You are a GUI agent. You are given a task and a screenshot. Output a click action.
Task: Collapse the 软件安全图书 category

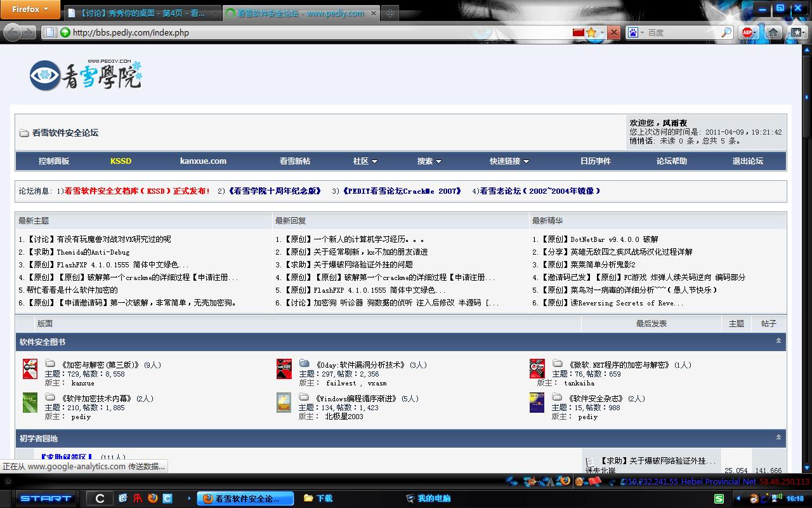(778, 341)
